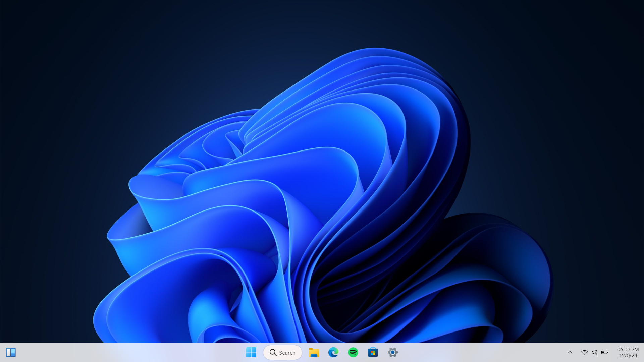Open the Microsoft Store app

373,352
